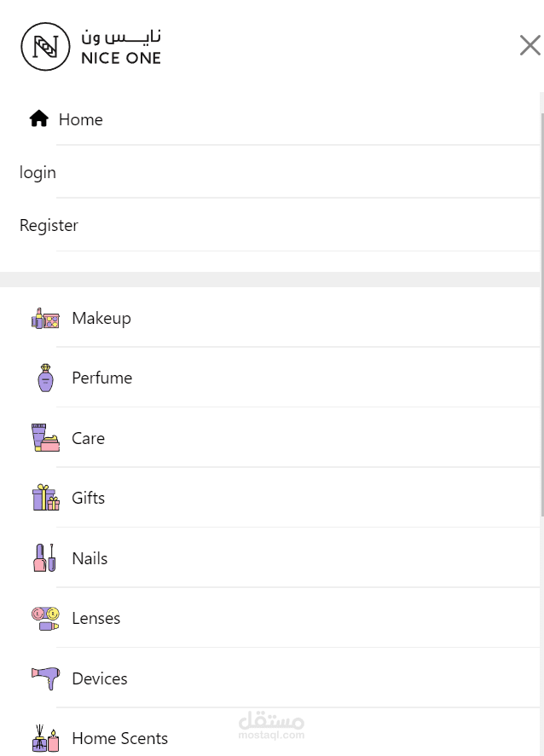This screenshot has height=756, width=544.
Task: Close the side navigation menu
Action: [530, 45]
